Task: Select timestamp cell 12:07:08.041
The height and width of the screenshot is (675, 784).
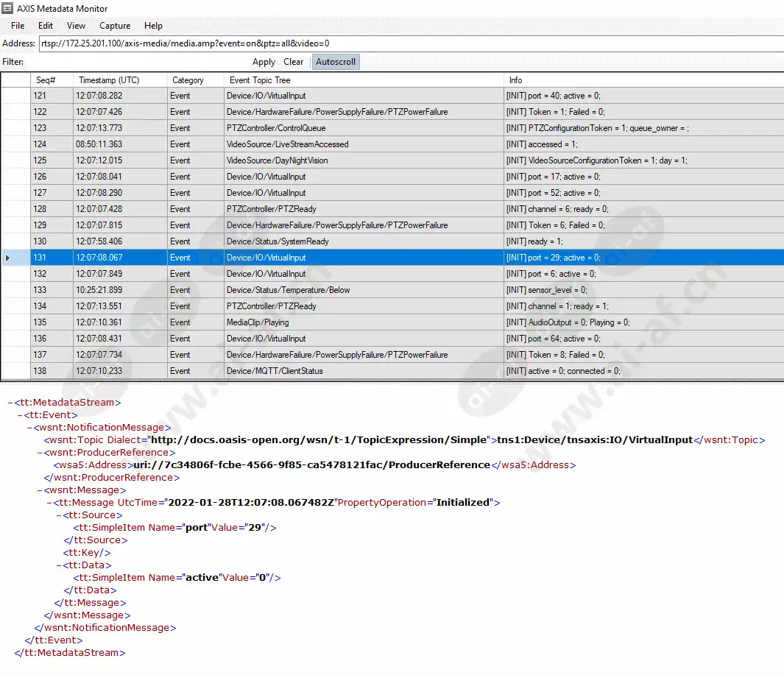Action: (120, 177)
